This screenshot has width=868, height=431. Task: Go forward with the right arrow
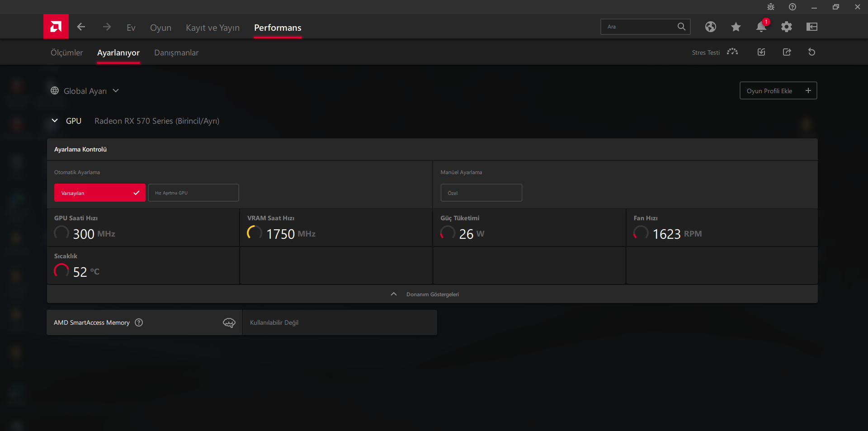tap(107, 27)
